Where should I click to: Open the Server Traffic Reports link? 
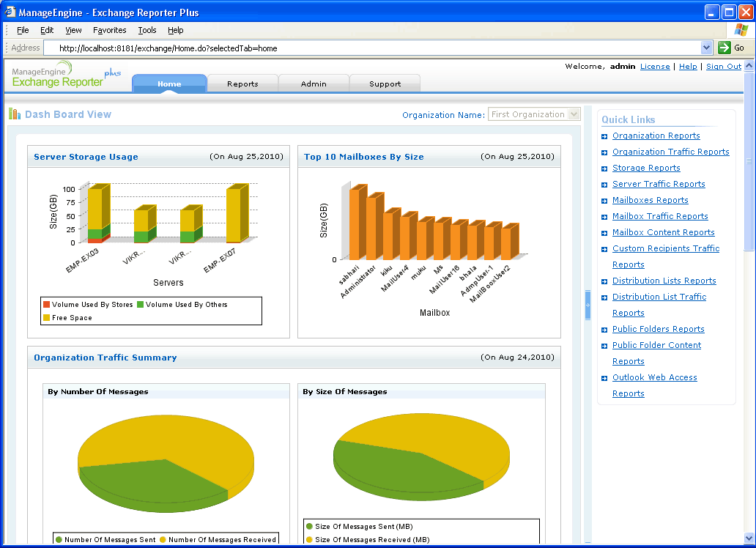pos(659,185)
